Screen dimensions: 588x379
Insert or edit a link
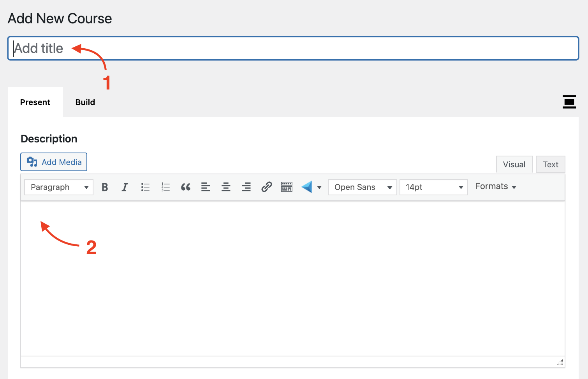tap(266, 187)
